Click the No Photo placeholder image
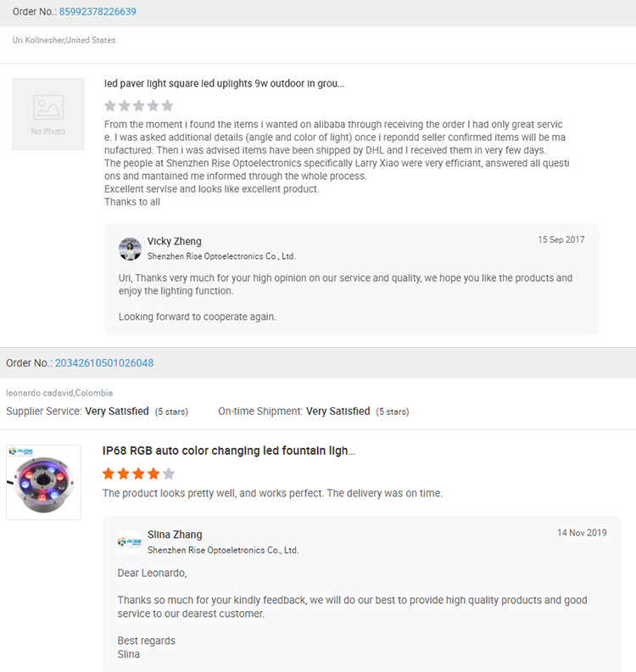The width and height of the screenshot is (636, 672). tap(48, 114)
